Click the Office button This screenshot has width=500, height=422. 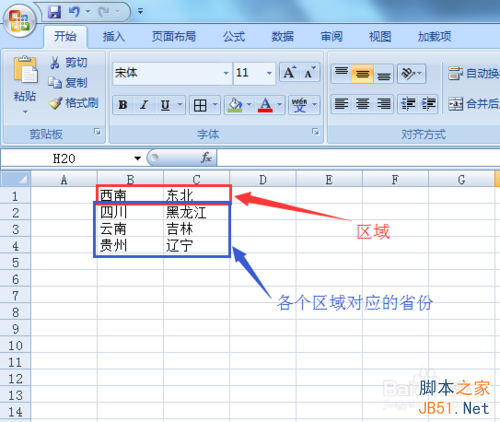[19, 21]
